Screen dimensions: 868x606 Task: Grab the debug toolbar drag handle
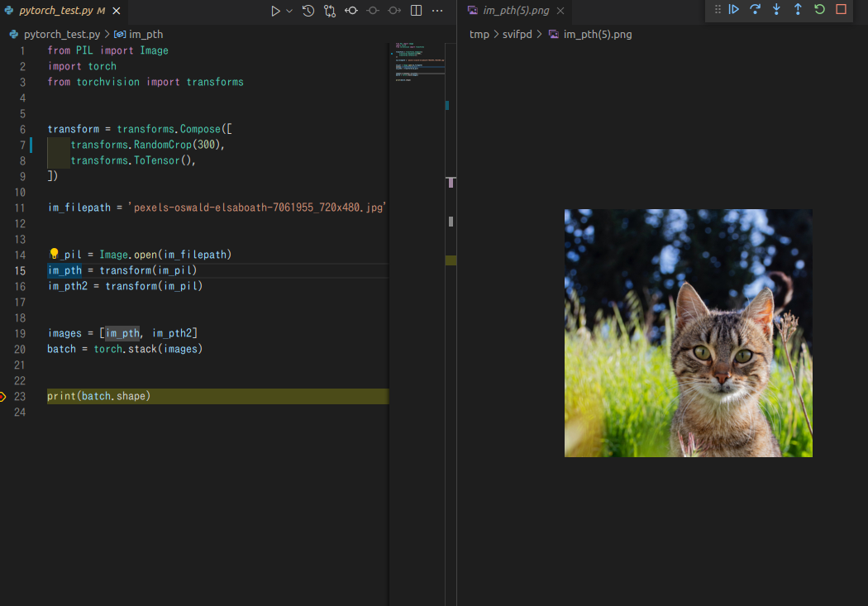click(x=718, y=9)
